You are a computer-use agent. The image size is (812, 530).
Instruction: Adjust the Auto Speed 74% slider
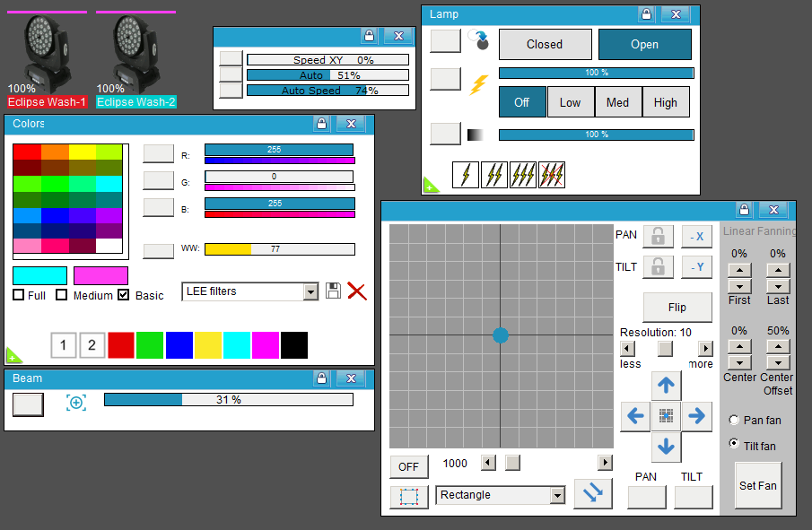(x=327, y=91)
